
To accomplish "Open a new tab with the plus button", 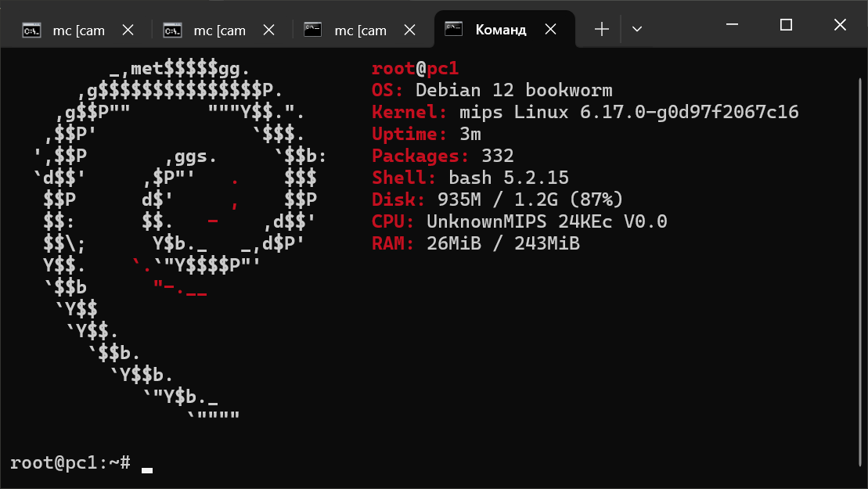I will pyautogui.click(x=601, y=30).
